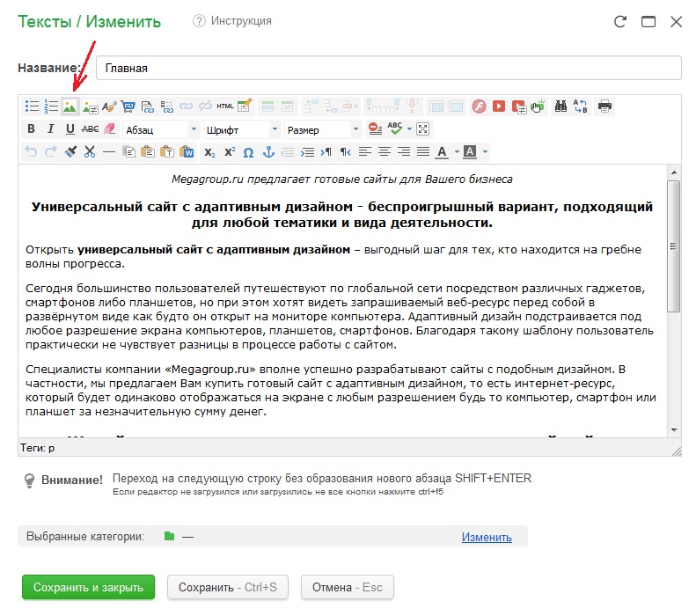Paste as plain text (T clipboard)

tap(167, 151)
